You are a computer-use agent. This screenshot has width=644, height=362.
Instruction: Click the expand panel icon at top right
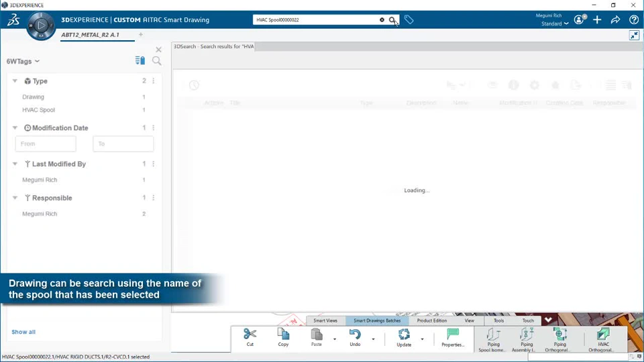click(634, 36)
